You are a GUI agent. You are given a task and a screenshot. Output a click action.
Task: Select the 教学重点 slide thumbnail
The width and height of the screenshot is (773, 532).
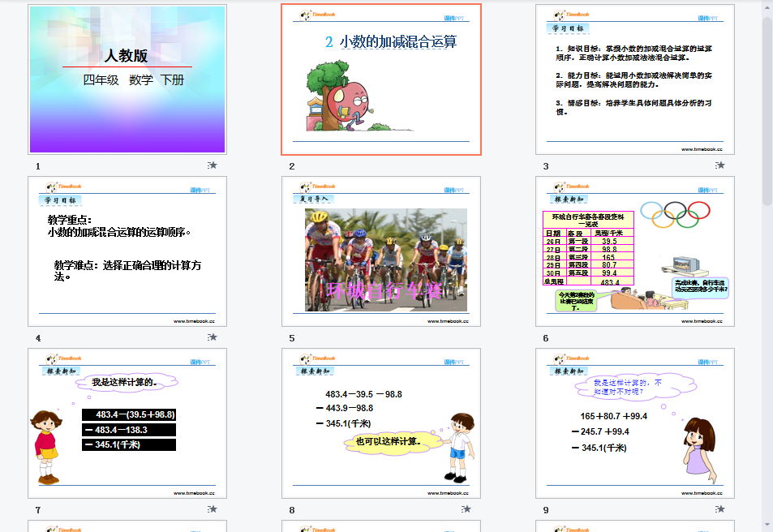[x=127, y=251]
